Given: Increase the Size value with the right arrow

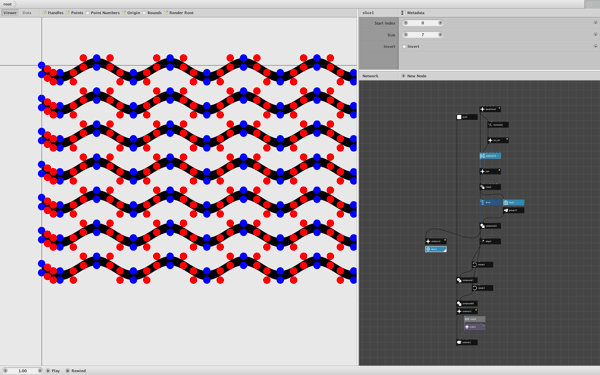Looking at the screenshot, I should pos(440,35).
